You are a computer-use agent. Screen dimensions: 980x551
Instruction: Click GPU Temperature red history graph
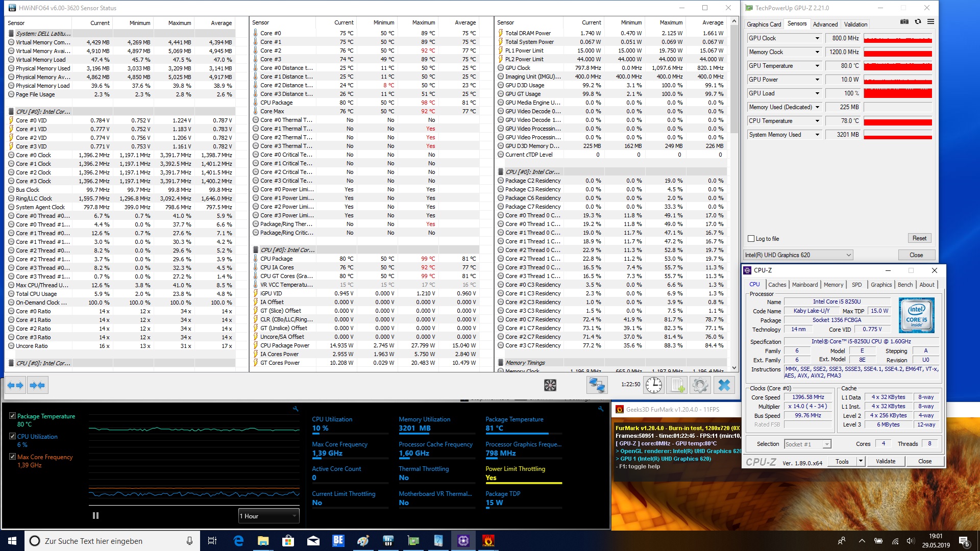coord(898,66)
